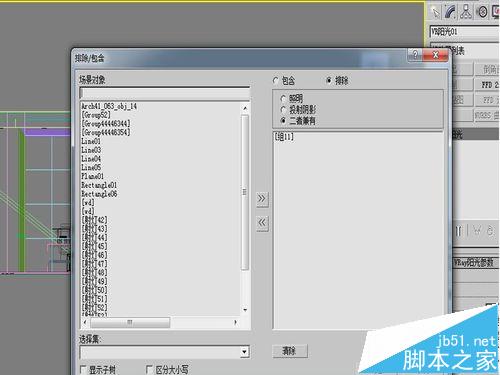
Task: Select [Group44446344] in the list
Action: (106, 124)
